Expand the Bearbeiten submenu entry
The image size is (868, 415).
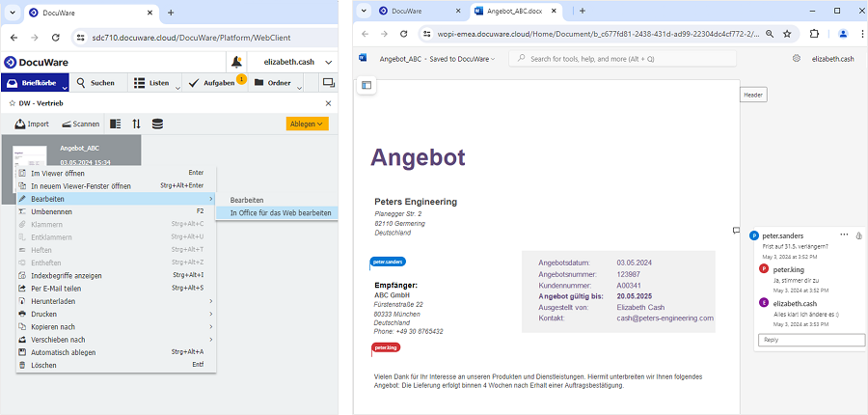[x=116, y=199]
